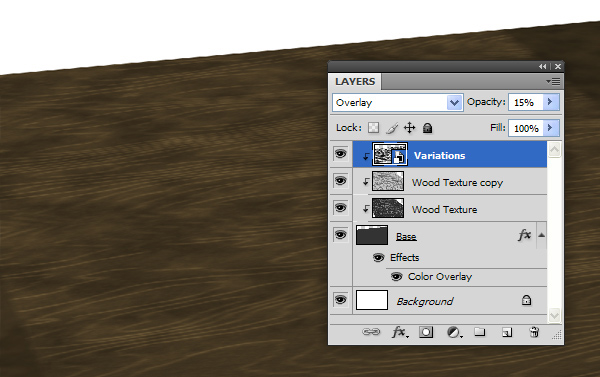Create a new group folder

(x=479, y=332)
